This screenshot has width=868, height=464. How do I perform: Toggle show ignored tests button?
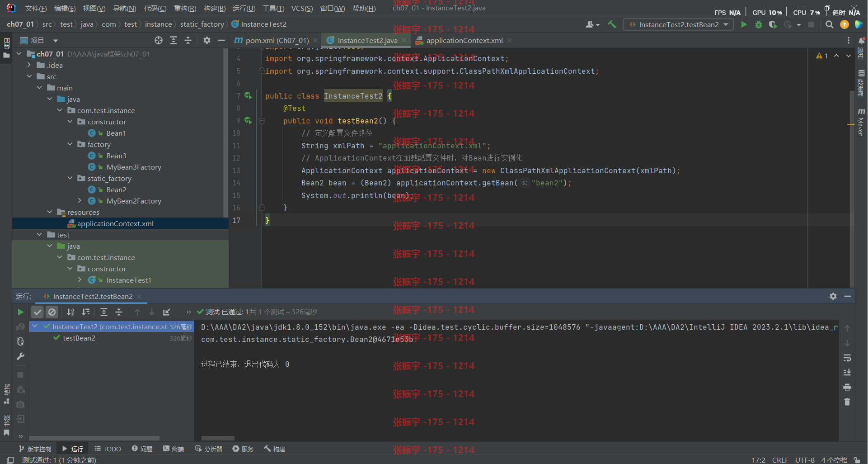pyautogui.click(x=52, y=312)
